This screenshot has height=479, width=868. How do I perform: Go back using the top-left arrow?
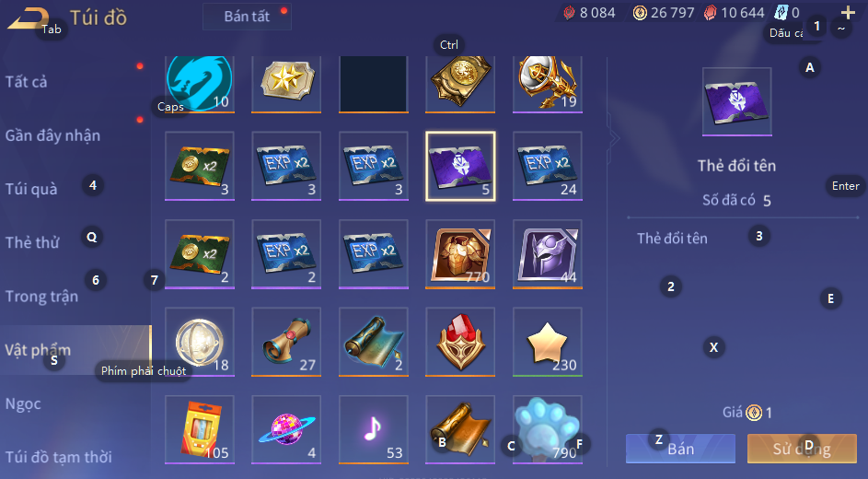(x=27, y=18)
